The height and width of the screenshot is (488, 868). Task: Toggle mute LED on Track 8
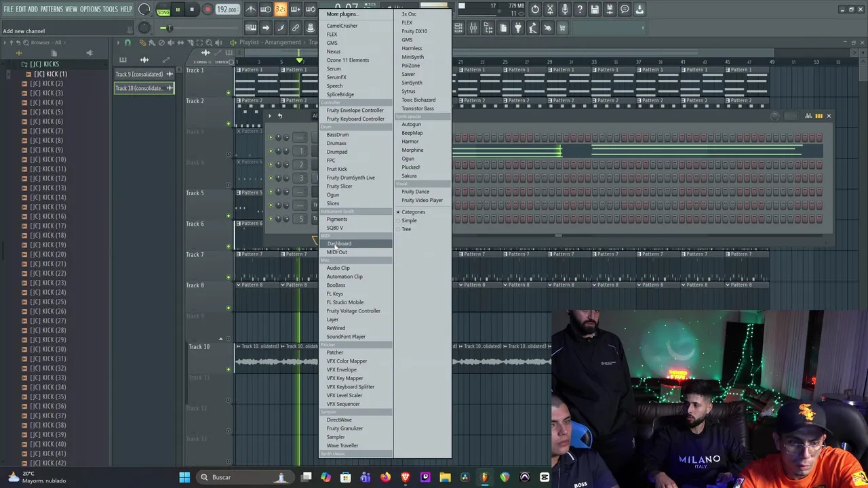tap(229, 308)
